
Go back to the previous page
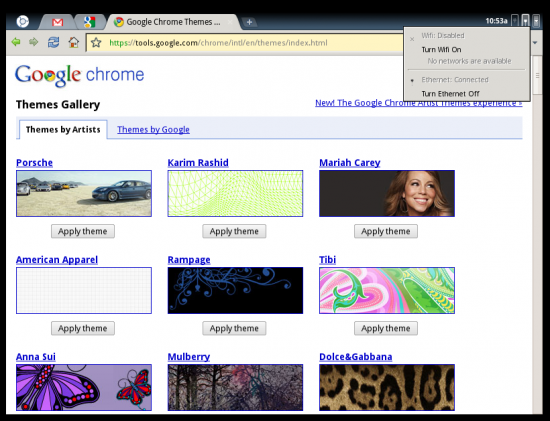pos(16,42)
